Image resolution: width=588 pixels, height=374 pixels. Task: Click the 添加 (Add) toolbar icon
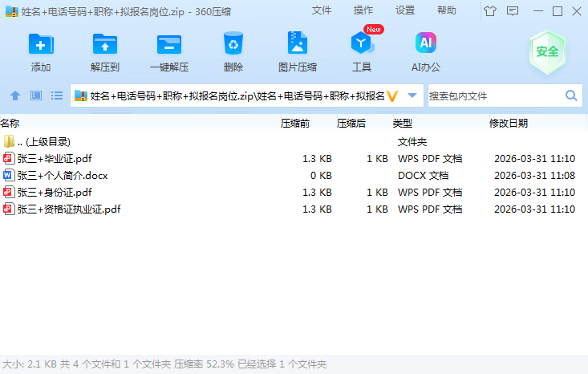click(x=41, y=44)
